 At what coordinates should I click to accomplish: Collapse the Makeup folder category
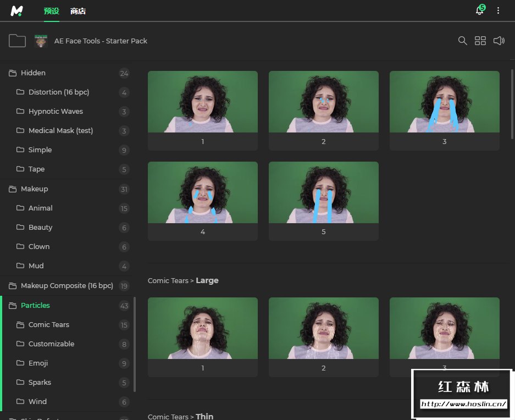[x=34, y=189]
